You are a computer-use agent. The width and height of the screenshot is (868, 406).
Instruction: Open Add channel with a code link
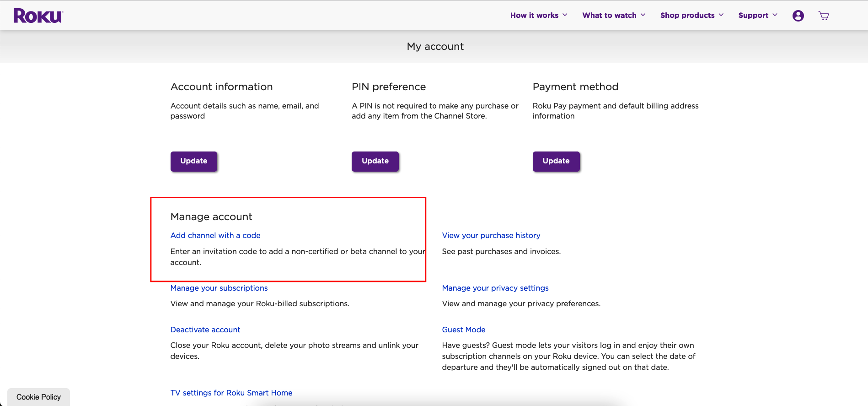point(215,235)
